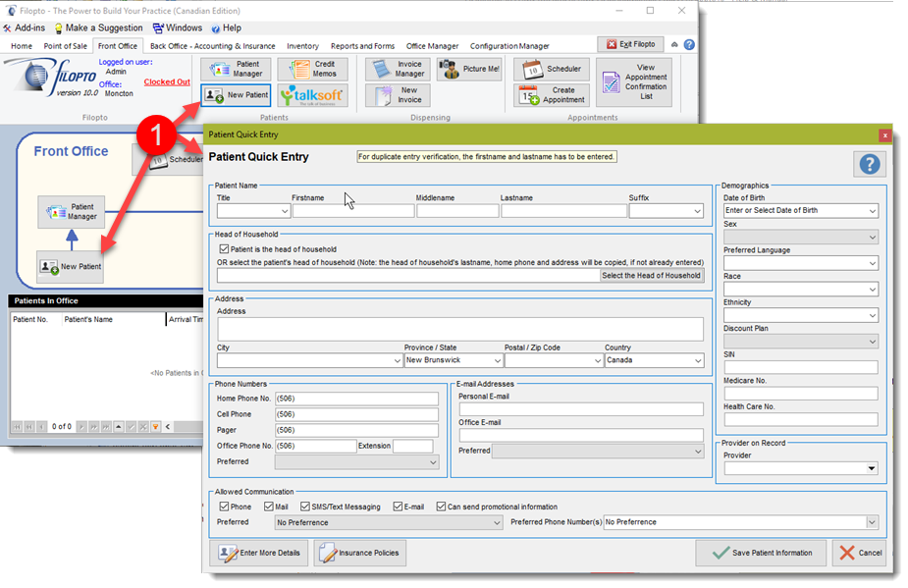The height and width of the screenshot is (588, 908).
Task: Click Enter More Details button
Action: 259,554
